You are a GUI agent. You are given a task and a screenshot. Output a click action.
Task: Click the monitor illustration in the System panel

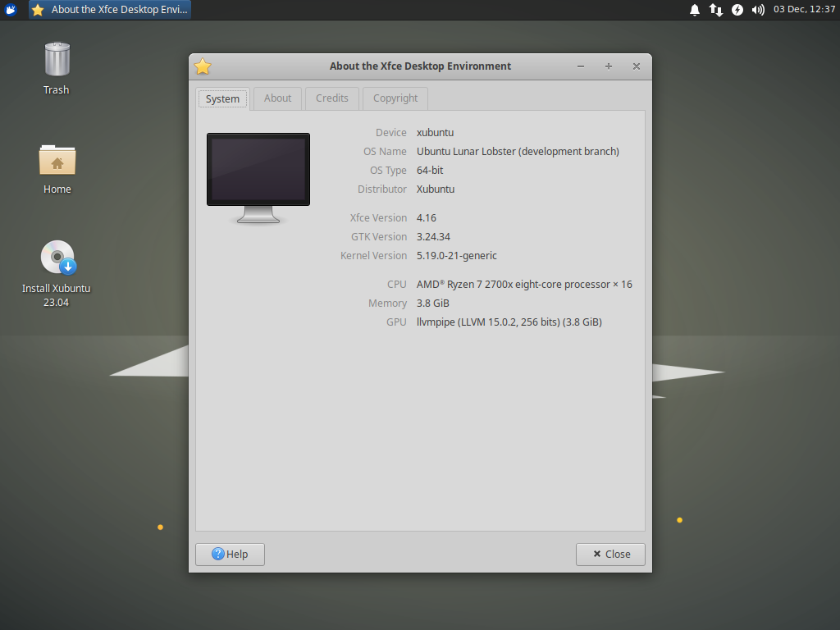coord(258,168)
